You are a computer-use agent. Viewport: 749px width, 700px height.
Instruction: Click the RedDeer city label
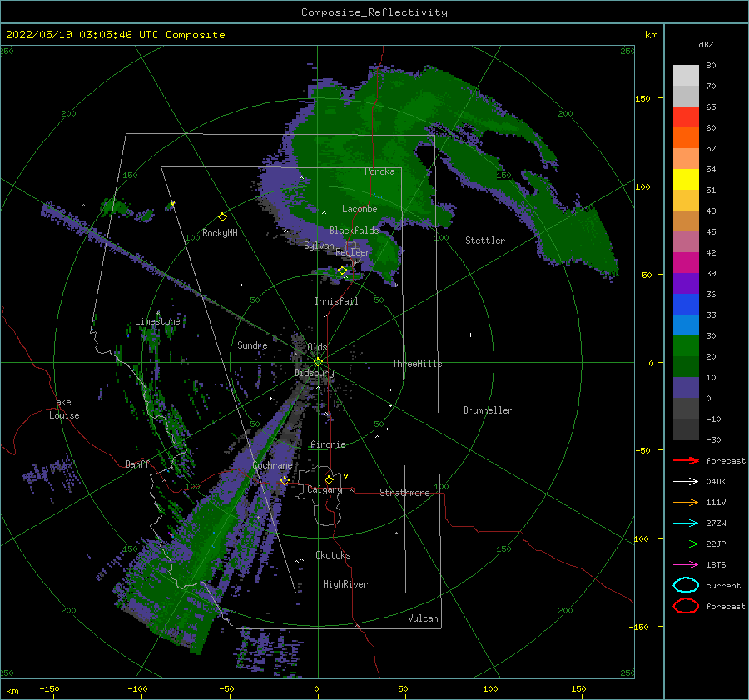353,252
